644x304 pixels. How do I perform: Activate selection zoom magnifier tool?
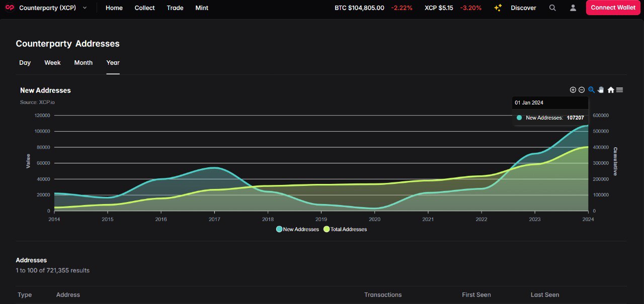pyautogui.click(x=591, y=90)
